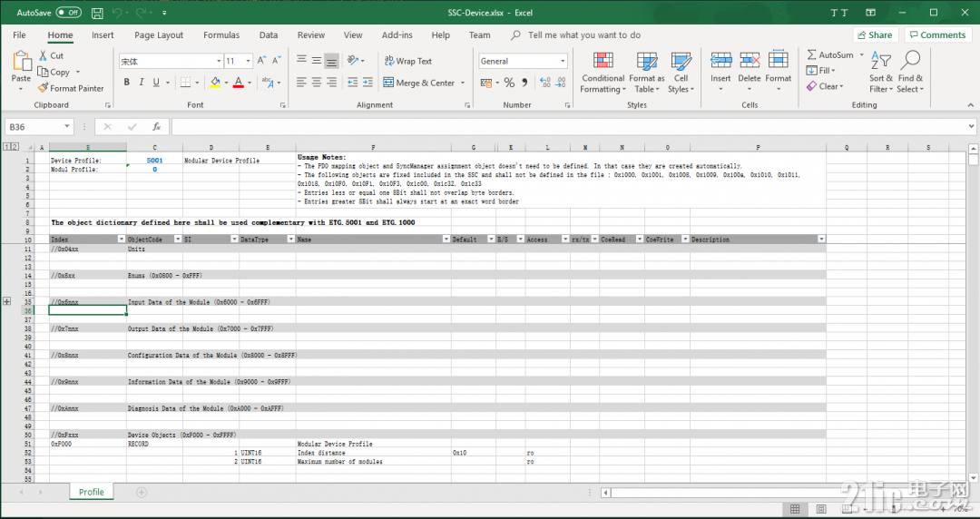
Task: Open the Description column filter dropdown
Action: pyautogui.click(x=821, y=240)
